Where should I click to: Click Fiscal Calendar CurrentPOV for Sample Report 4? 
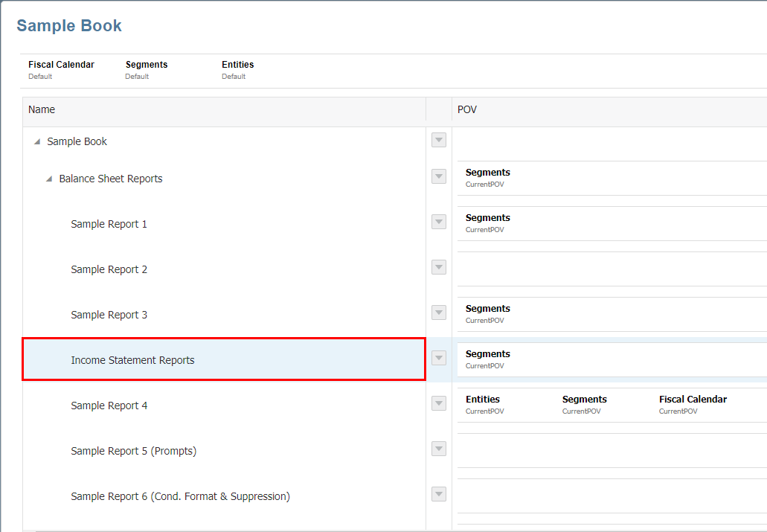[692, 404]
